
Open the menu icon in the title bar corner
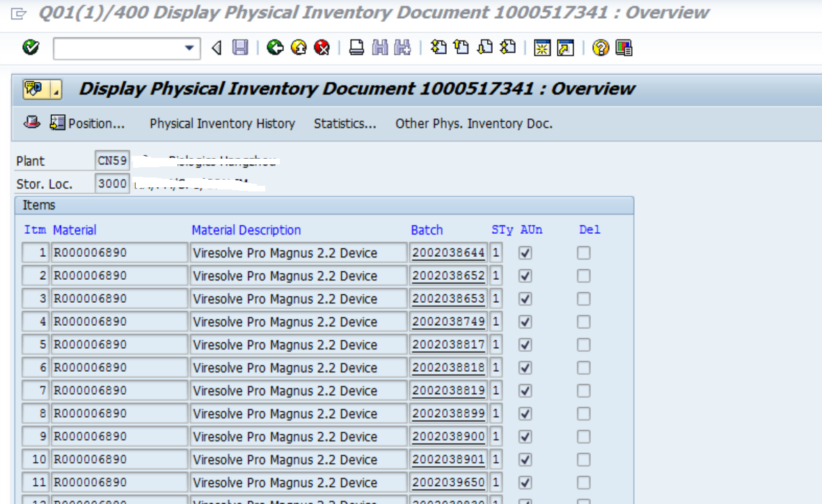tap(18, 13)
